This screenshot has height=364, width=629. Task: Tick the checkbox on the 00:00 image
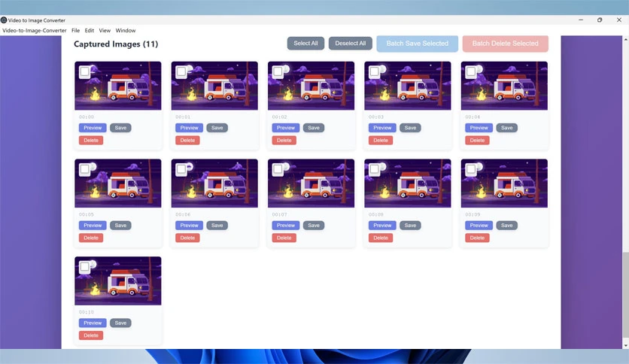tap(84, 71)
